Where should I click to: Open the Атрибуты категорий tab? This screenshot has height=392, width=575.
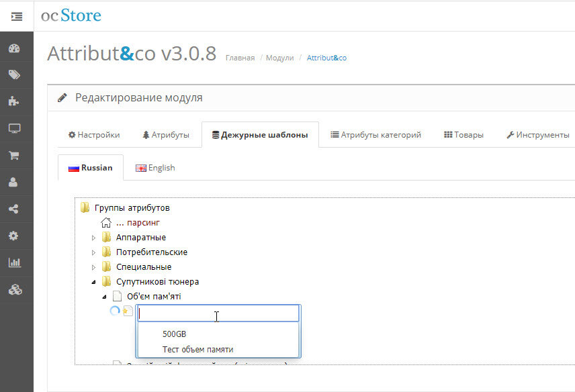tap(375, 135)
